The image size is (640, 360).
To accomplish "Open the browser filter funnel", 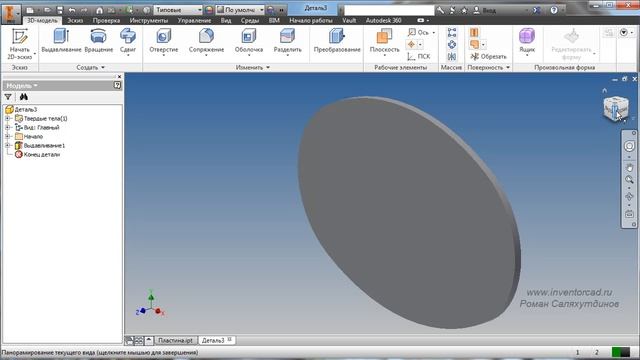I will [8, 97].
